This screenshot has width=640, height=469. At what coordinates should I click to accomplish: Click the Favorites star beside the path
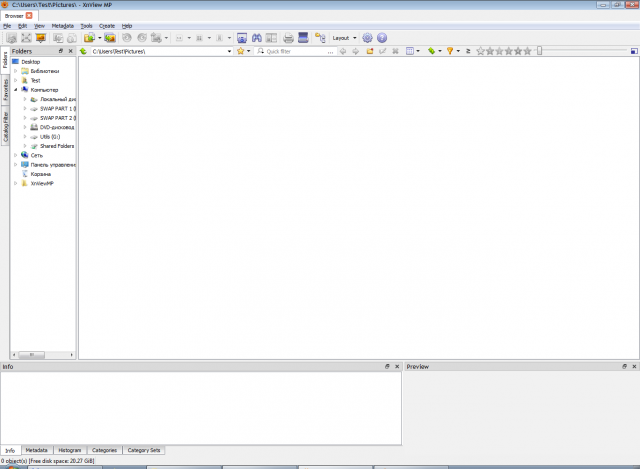pyautogui.click(x=240, y=51)
